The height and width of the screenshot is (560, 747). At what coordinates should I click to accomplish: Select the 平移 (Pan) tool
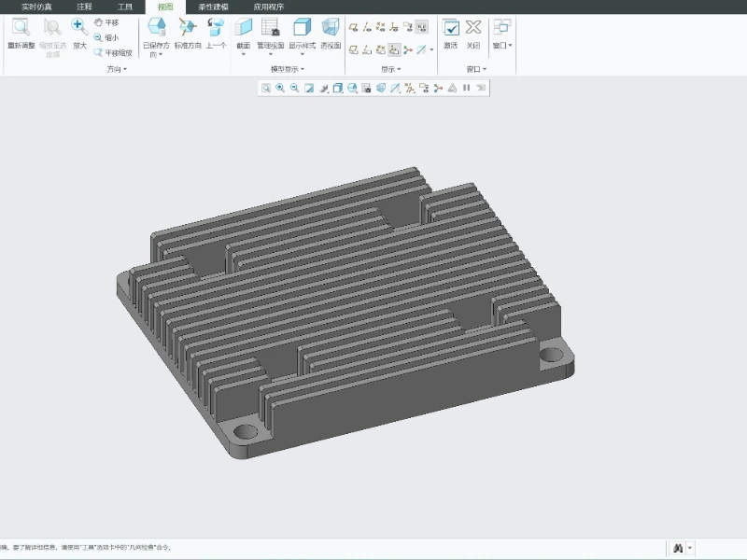tap(106, 22)
